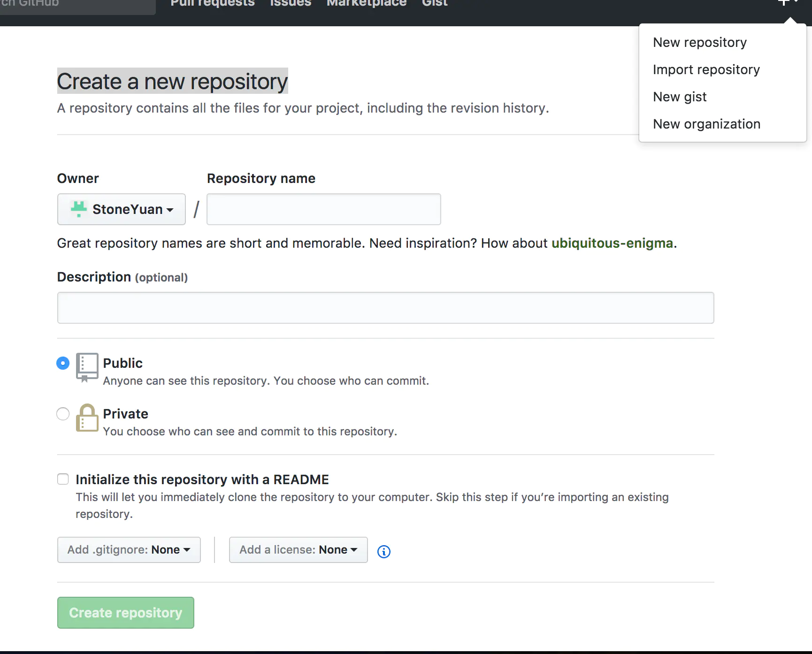Focus the Repository name field
The width and height of the screenshot is (812, 654).
(324, 209)
